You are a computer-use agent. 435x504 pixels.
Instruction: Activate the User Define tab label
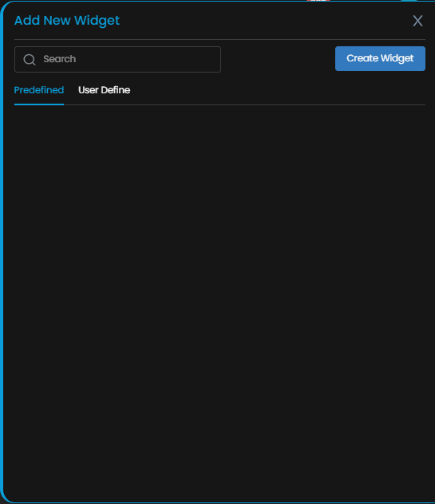(104, 90)
